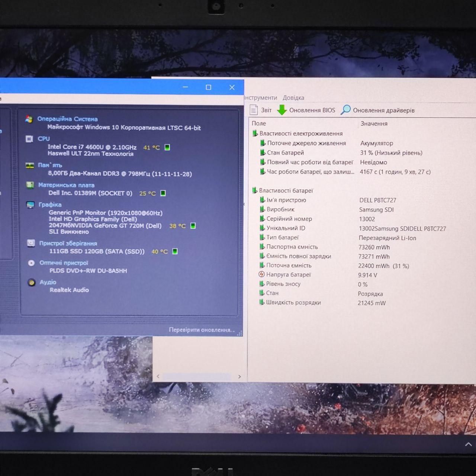The height and width of the screenshot is (476, 476).
Task: Open the Оптичні пристрої section link
Action: pos(64,263)
